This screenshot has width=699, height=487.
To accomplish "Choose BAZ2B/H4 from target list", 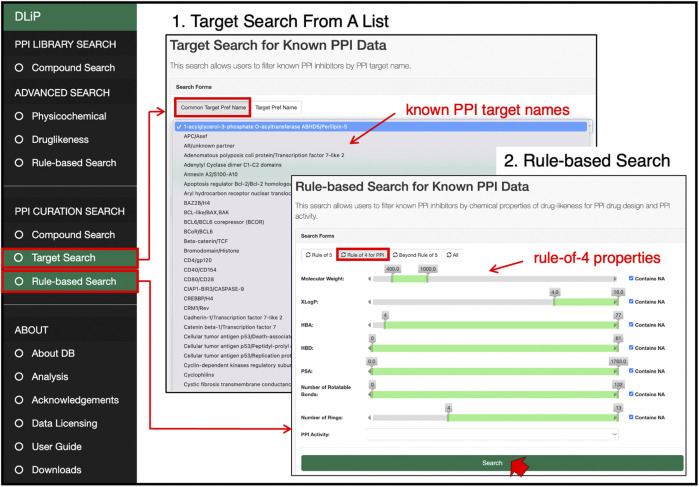I will click(198, 203).
